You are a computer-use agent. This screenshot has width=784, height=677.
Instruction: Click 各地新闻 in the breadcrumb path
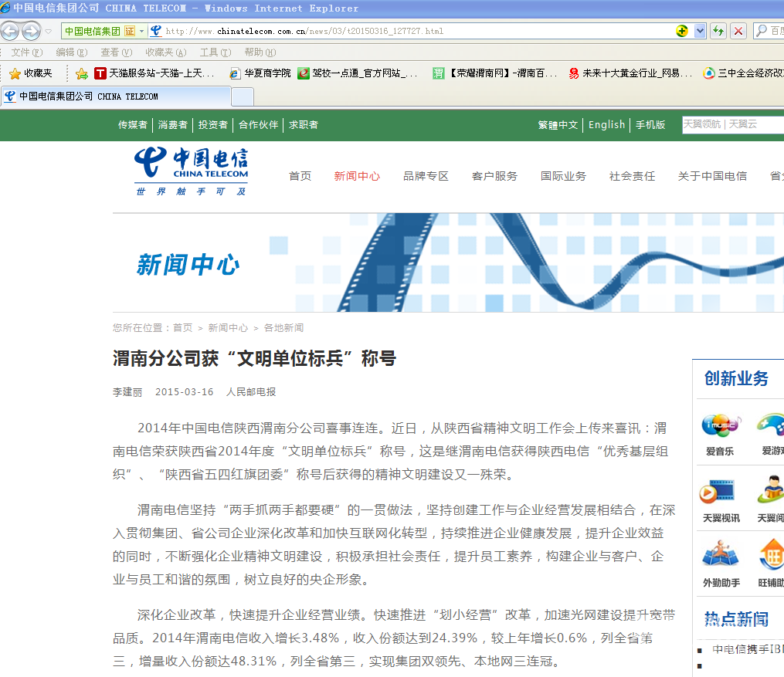(283, 328)
